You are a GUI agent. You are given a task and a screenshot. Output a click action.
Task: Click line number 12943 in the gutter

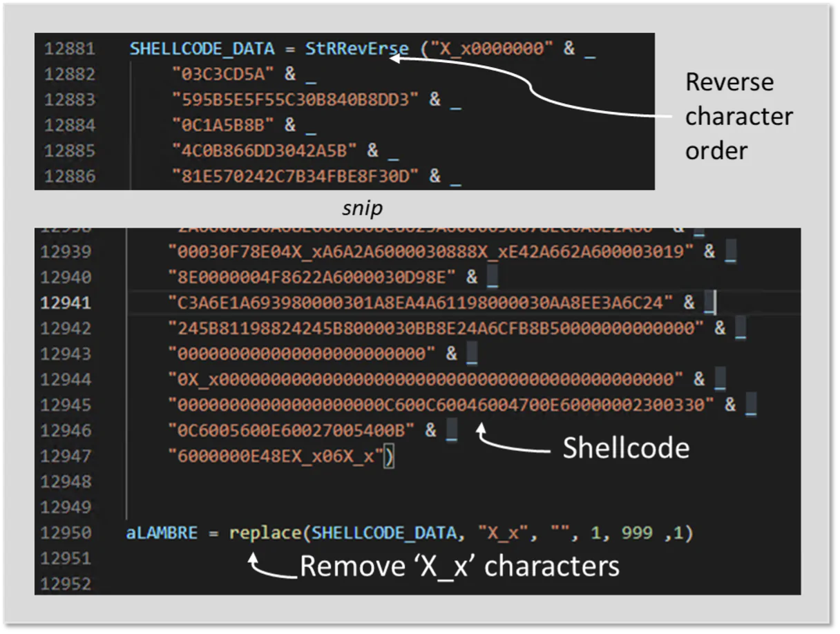(x=66, y=354)
